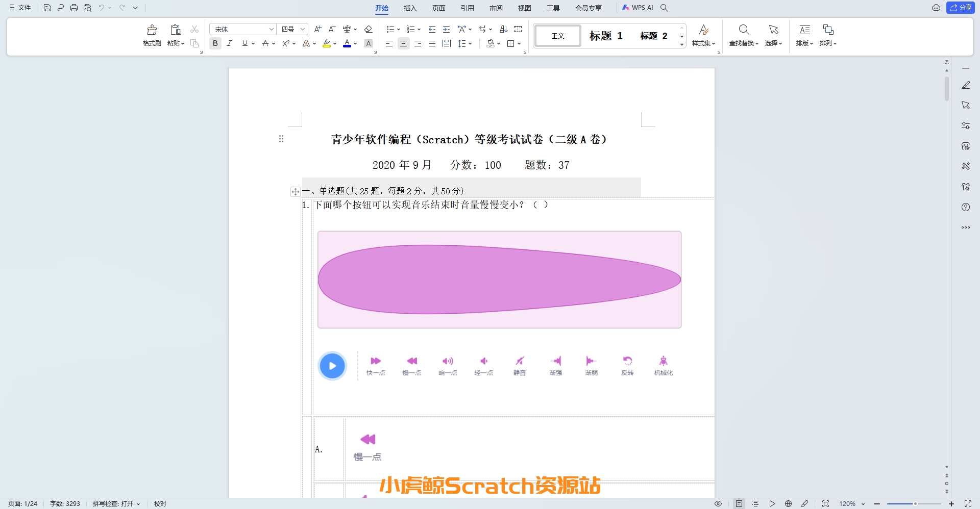980x509 pixels.
Task: Click the search magnifier next to WPS AI
Action: (664, 8)
